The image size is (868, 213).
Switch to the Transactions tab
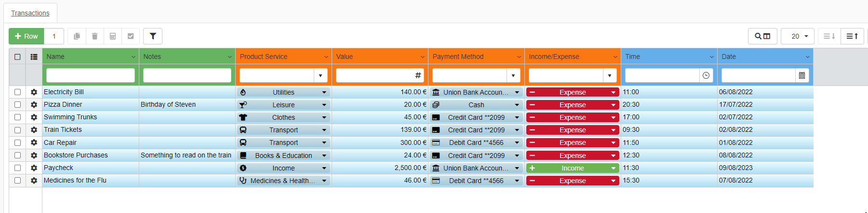(30, 13)
